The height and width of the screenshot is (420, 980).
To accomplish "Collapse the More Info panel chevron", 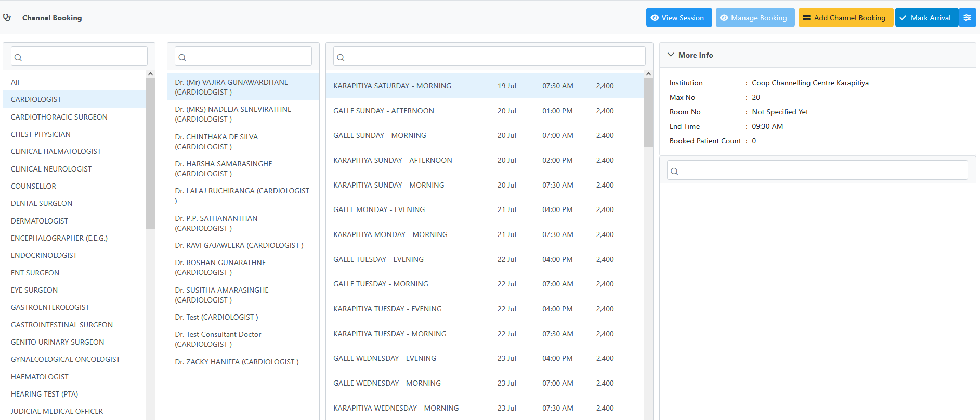I will [x=671, y=55].
